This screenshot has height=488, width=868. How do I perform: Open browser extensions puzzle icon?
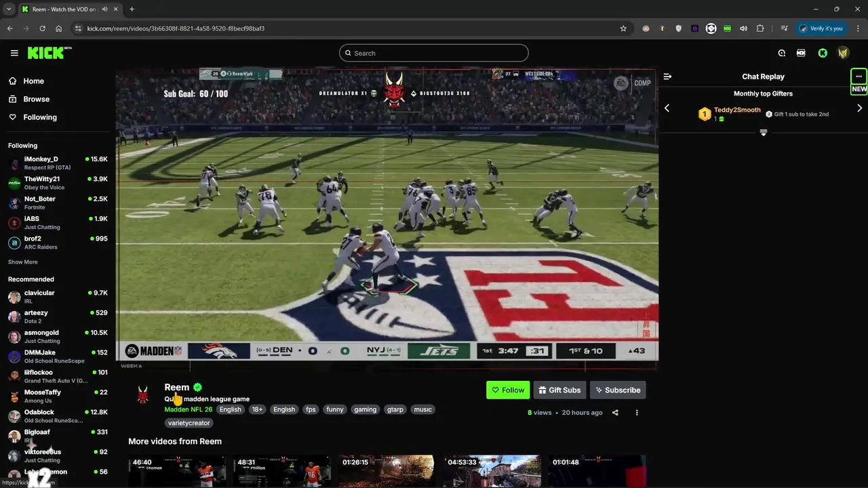tap(759, 28)
